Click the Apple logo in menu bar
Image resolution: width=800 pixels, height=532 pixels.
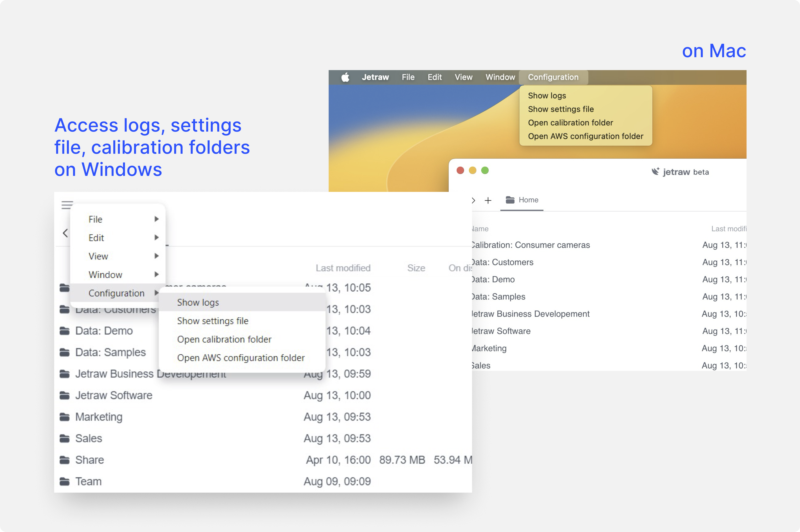pyautogui.click(x=345, y=77)
